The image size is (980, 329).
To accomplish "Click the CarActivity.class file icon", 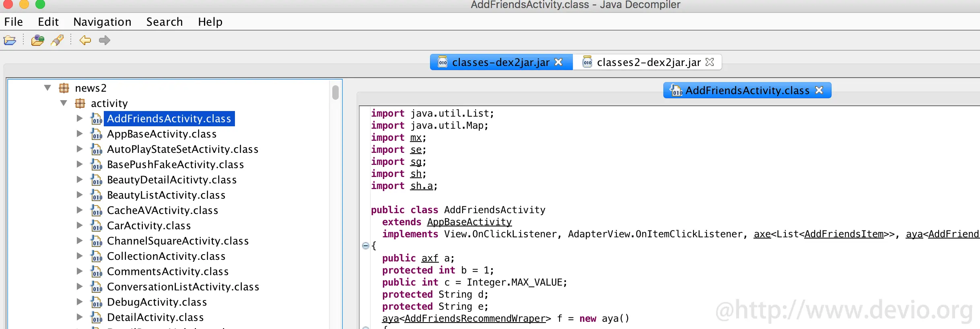I will 97,226.
